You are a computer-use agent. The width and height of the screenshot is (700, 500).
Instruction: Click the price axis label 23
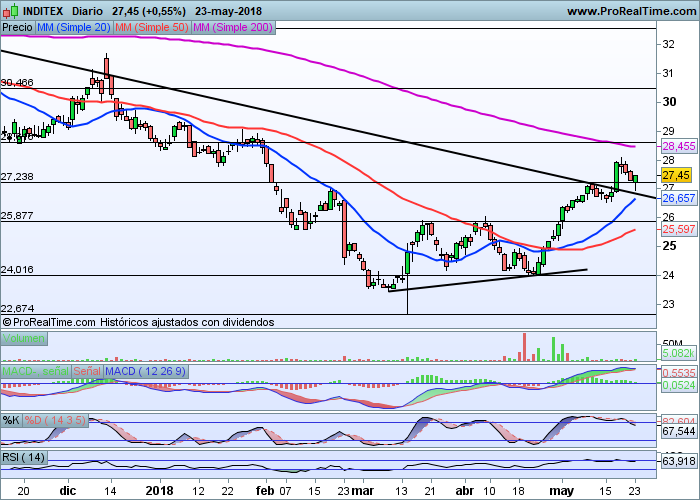[x=668, y=304]
